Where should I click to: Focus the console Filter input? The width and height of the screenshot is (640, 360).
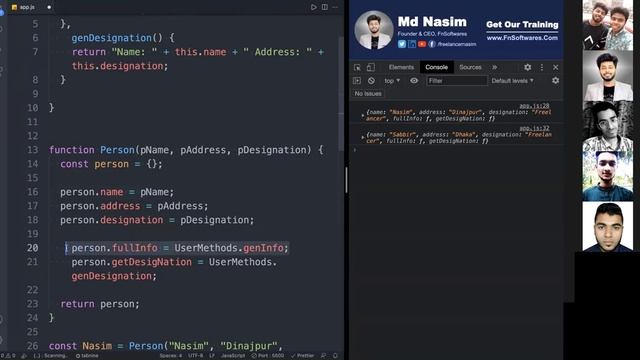point(457,81)
